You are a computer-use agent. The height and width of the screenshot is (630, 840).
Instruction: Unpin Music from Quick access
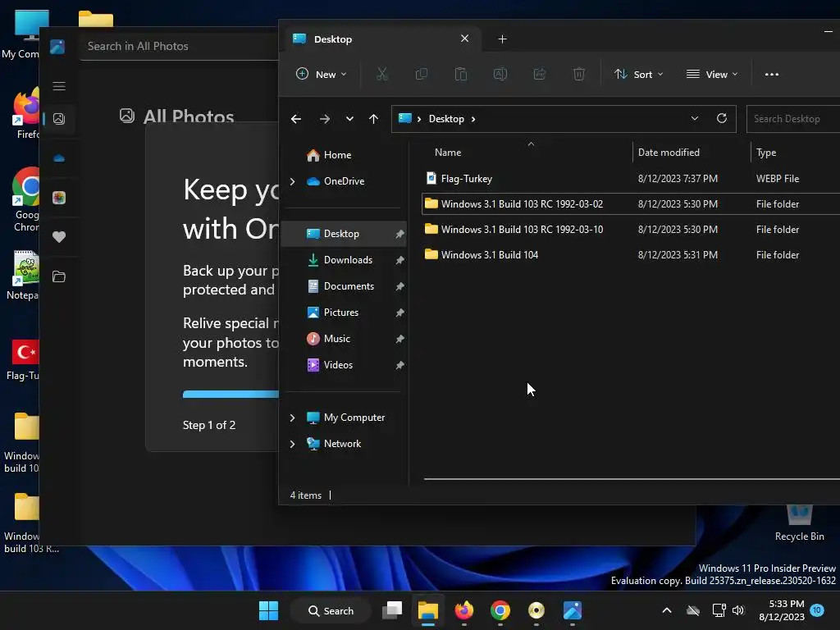tap(399, 339)
